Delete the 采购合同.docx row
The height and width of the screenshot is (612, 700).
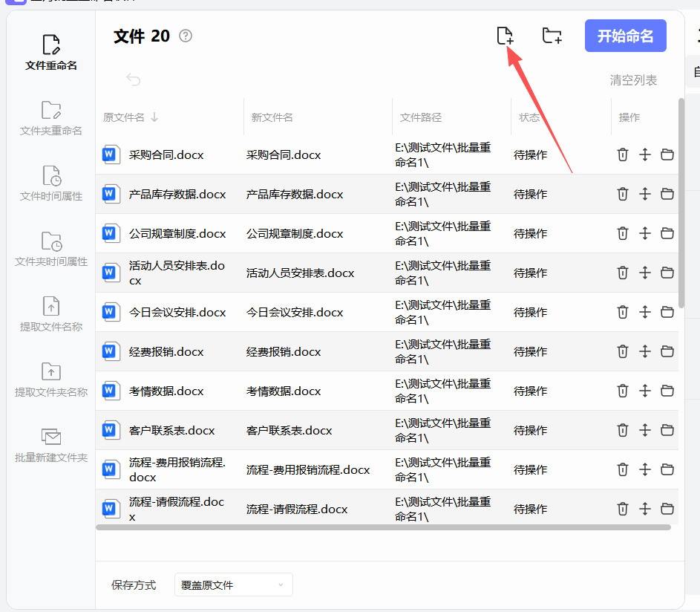pos(622,154)
